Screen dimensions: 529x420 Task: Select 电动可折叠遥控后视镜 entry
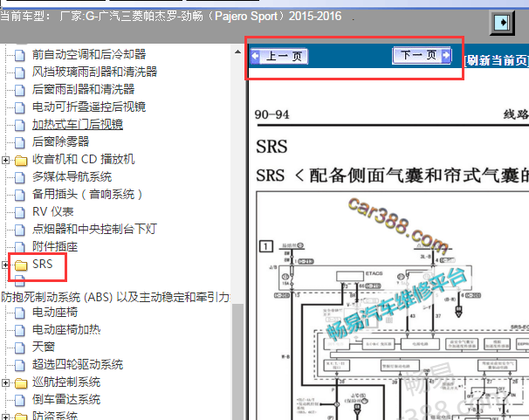tap(89, 107)
